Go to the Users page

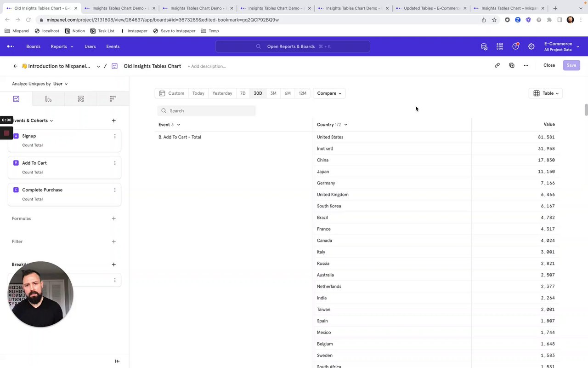90,46
